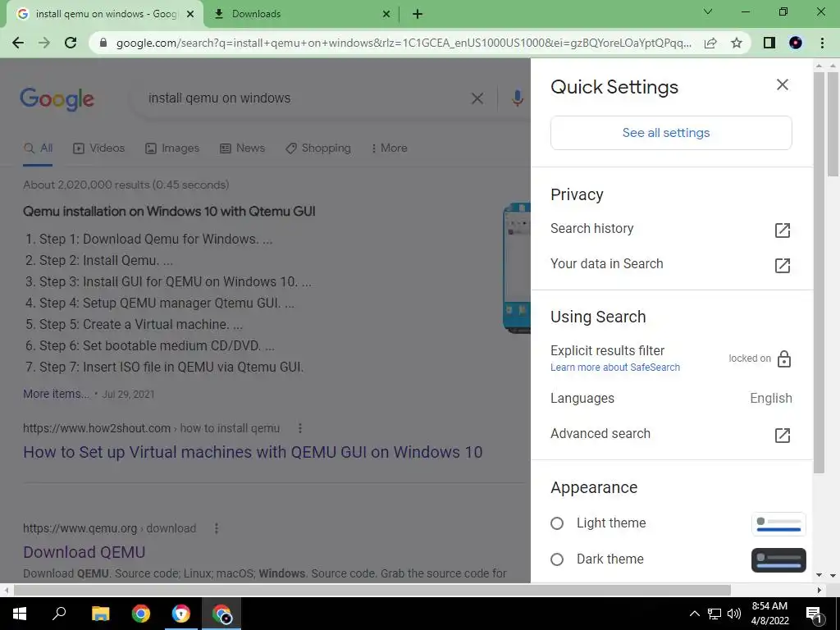
Task: Clear the search box with the X
Action: click(x=477, y=98)
